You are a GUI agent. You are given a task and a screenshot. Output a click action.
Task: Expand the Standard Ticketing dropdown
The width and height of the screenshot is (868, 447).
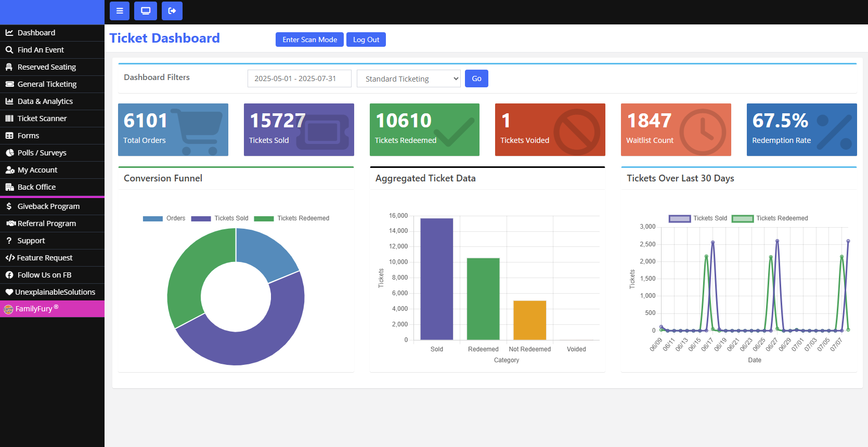409,78
